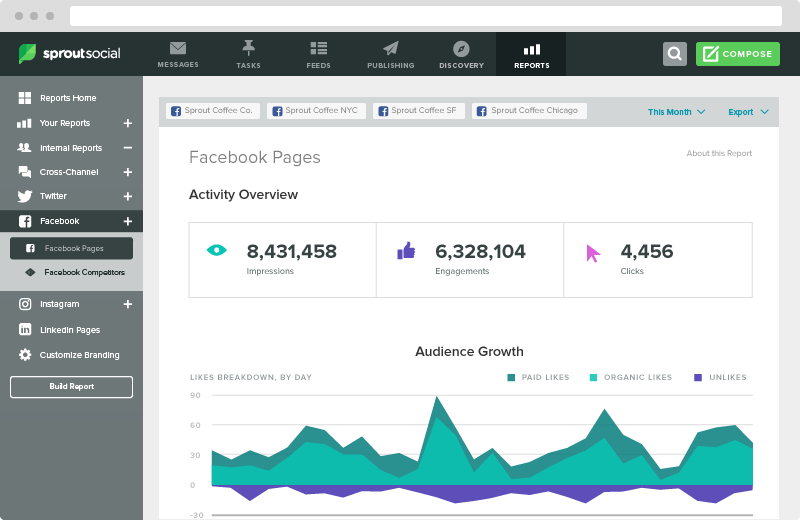Screen dimensions: 800x520
Task: Select the Sprout Coffee NYC page tab
Action: pos(316,111)
